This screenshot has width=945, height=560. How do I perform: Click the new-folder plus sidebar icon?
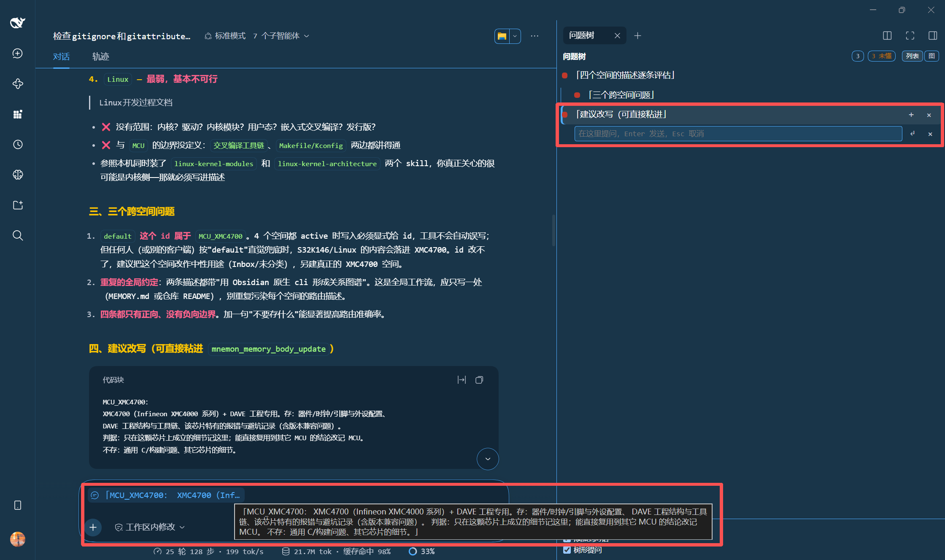coord(18,205)
